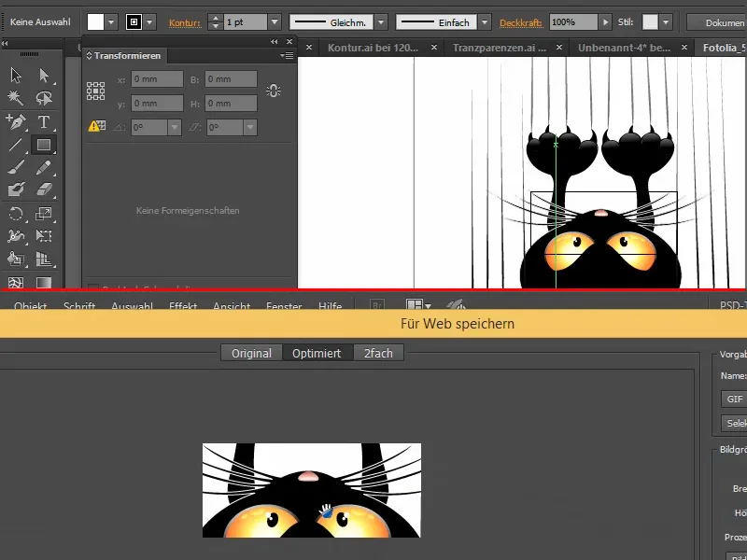Open the Fenster menu
Image resolution: width=747 pixels, height=560 pixels.
pos(284,306)
